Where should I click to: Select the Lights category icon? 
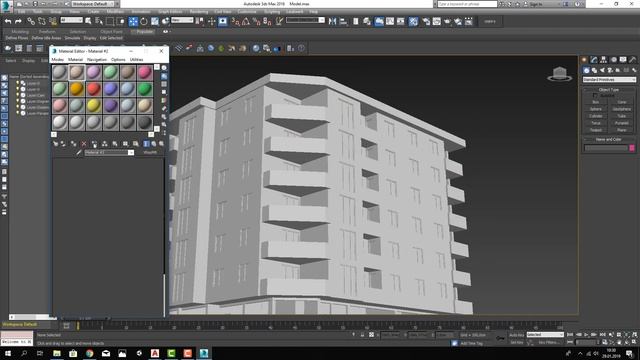point(602,70)
